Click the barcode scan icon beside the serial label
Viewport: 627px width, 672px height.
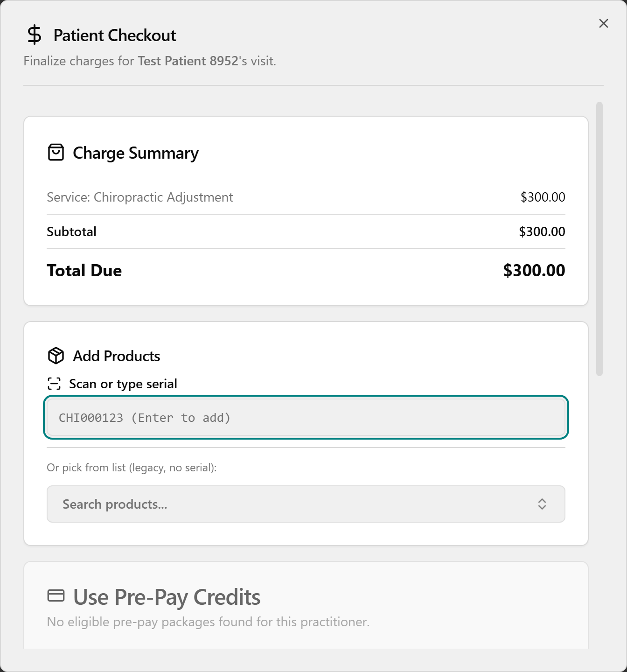pos(54,384)
